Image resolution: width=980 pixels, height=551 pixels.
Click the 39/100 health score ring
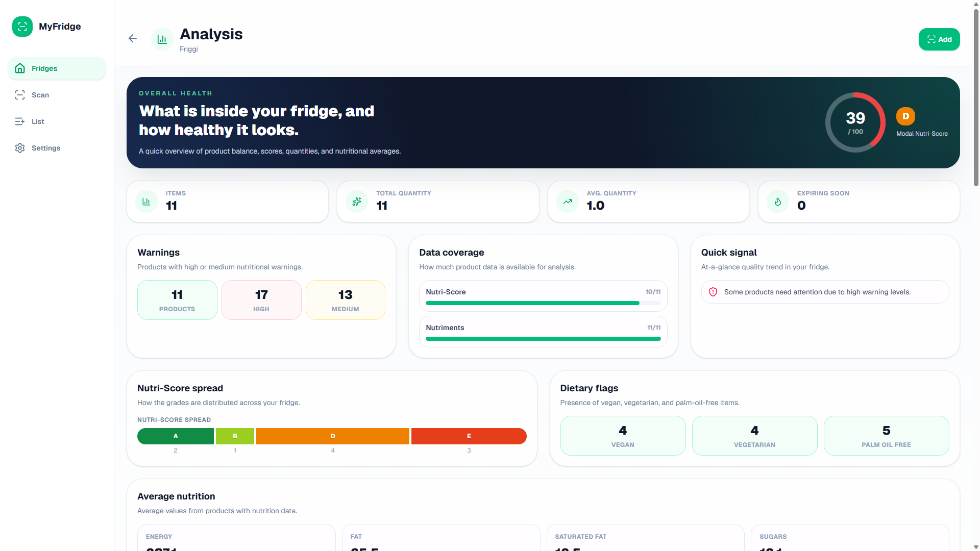coord(855,122)
